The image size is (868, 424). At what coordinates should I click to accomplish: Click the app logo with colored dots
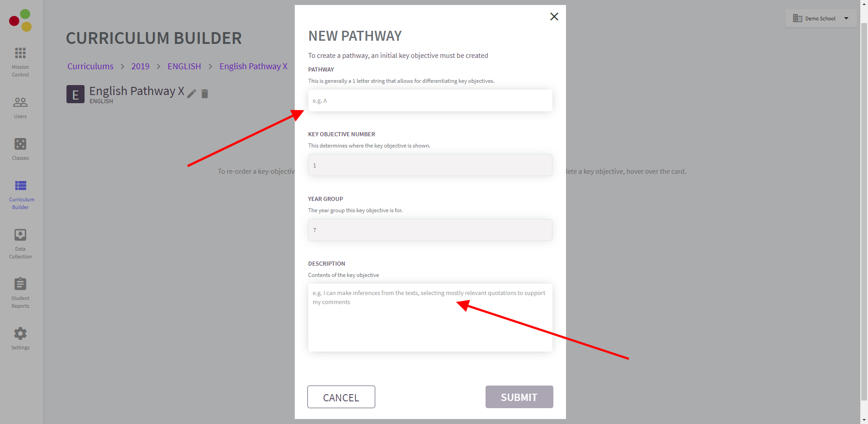tap(20, 20)
